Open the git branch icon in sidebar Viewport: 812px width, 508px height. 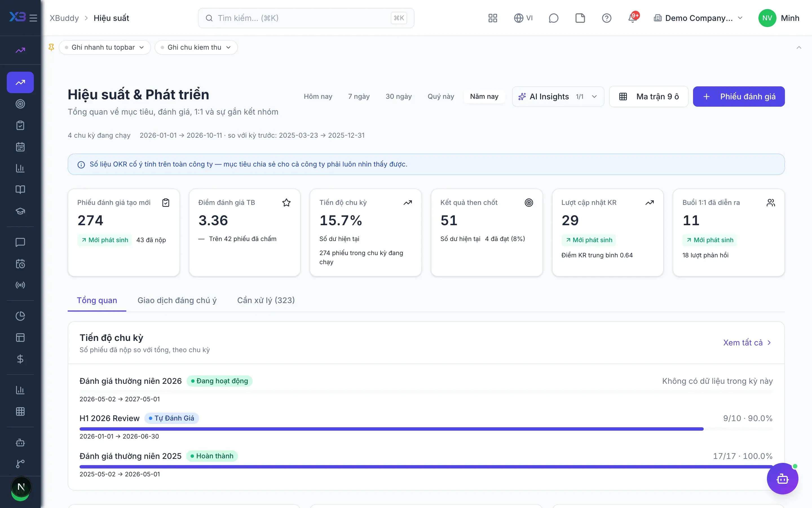click(x=20, y=464)
